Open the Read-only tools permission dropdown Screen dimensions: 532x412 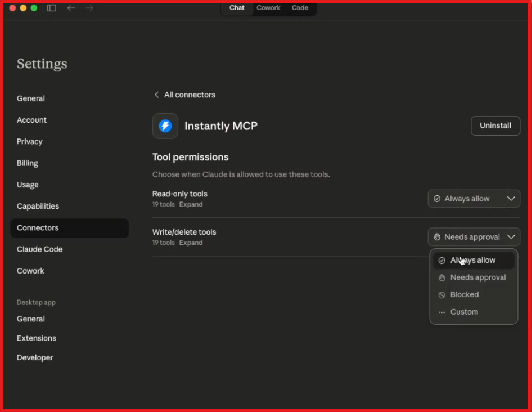[474, 199]
